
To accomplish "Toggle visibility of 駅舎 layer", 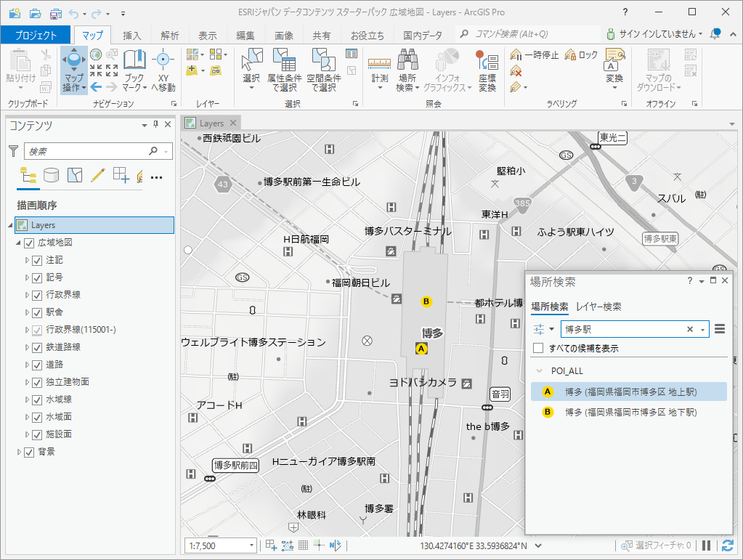I will coord(37,313).
